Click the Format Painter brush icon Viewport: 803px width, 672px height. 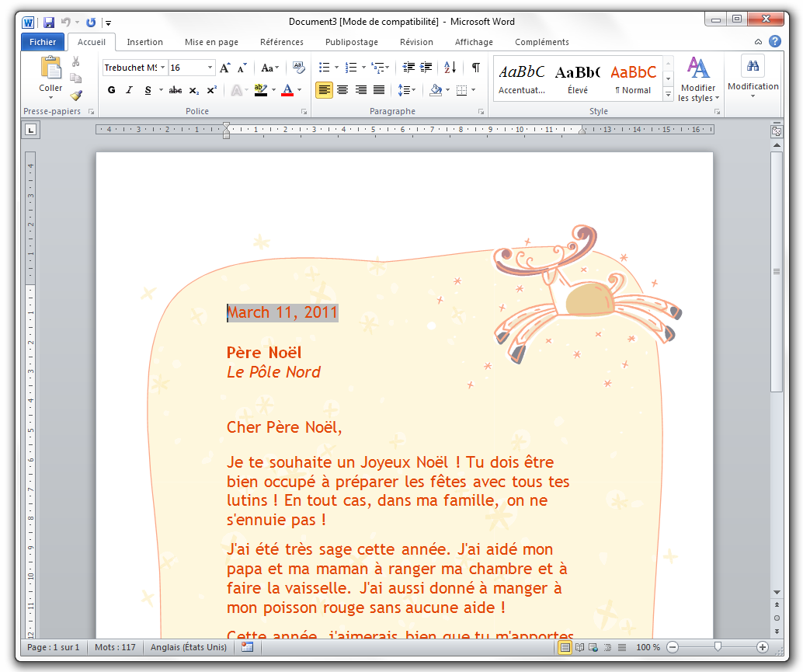click(75, 96)
